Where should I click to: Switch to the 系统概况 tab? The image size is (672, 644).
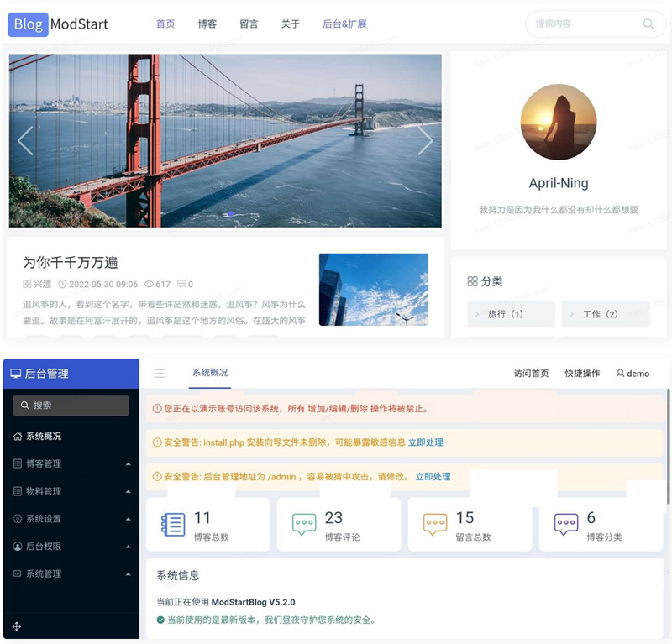(x=210, y=373)
